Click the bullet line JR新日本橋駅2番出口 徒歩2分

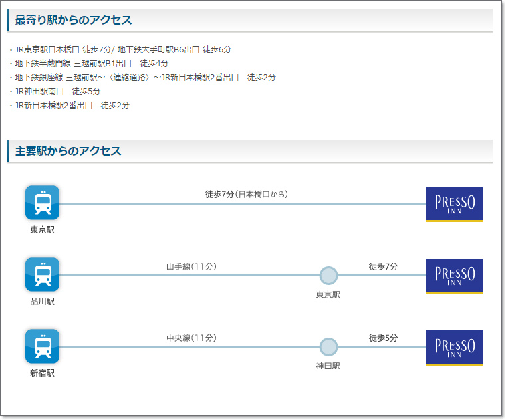tap(72, 105)
